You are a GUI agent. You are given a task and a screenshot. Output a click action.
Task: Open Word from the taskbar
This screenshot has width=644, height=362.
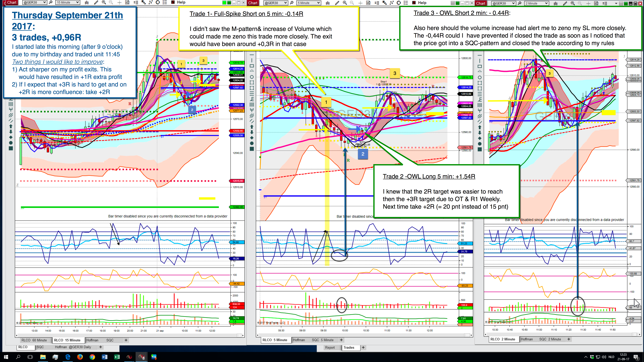(x=105, y=357)
